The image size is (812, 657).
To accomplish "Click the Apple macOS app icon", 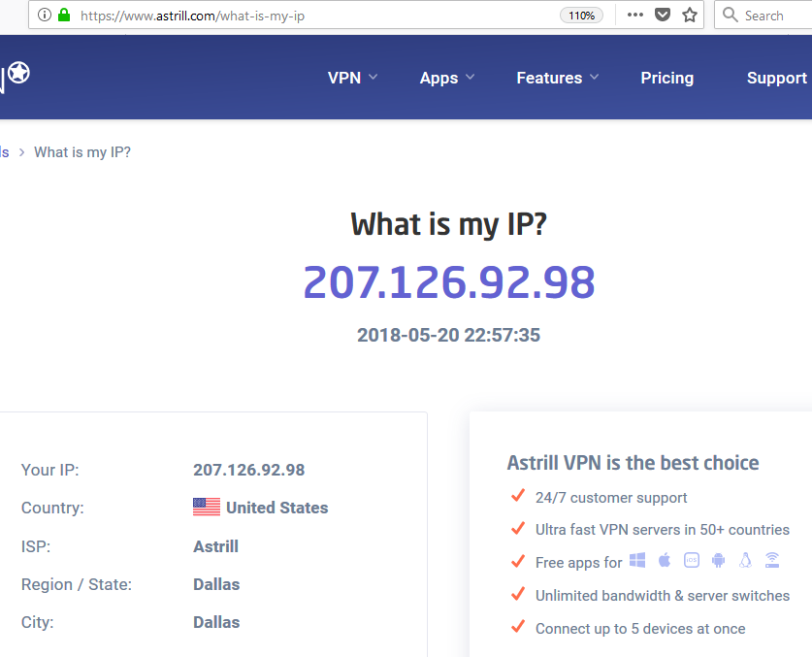I will click(x=665, y=560).
